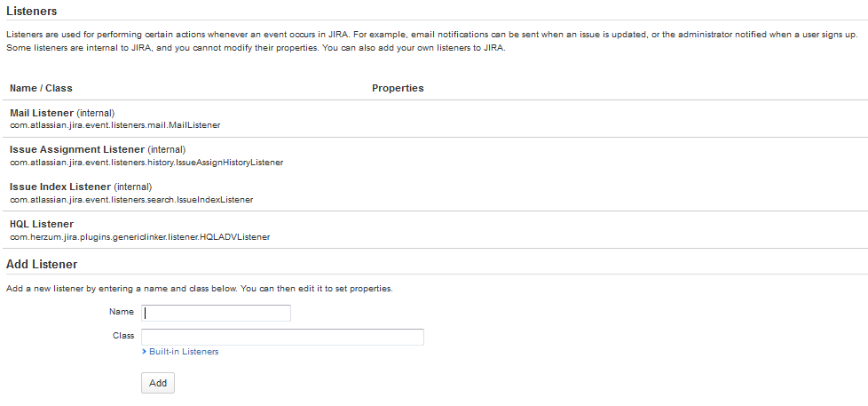The image size is (868, 406).
Task: Select the Issue Index Listener name
Action: (x=60, y=187)
